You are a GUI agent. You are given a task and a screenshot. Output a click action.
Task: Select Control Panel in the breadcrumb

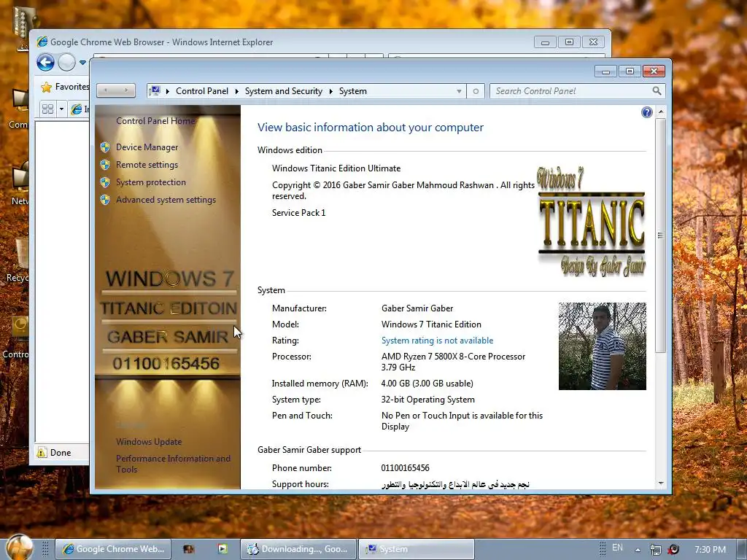(202, 91)
